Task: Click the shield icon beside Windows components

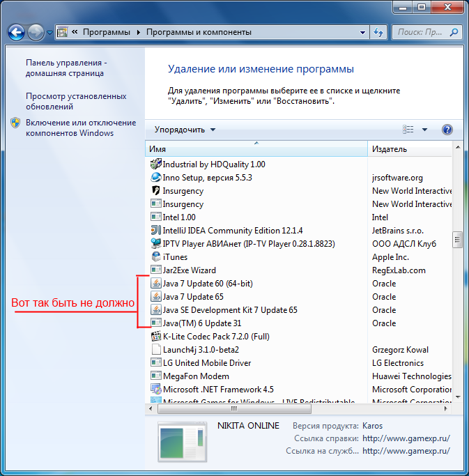Action: pyautogui.click(x=15, y=123)
